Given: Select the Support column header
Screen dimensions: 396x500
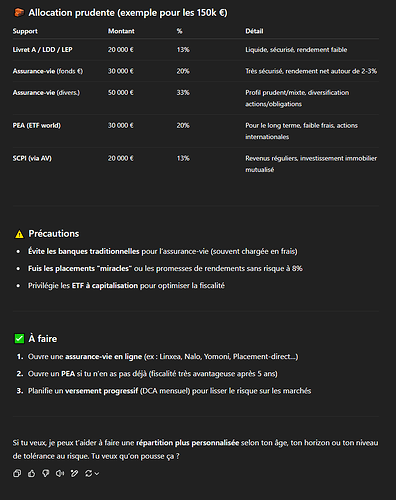Looking at the screenshot, I should pos(25,31).
